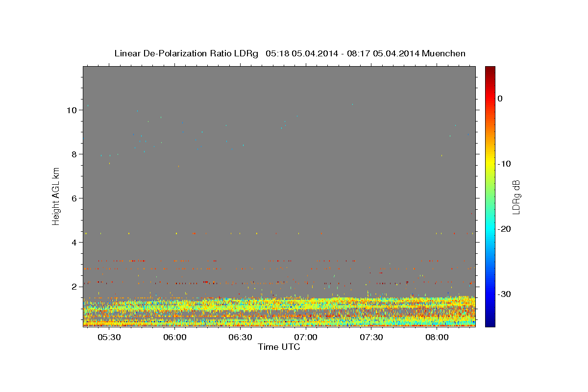Click the 06:30 time tick label

tap(241, 337)
